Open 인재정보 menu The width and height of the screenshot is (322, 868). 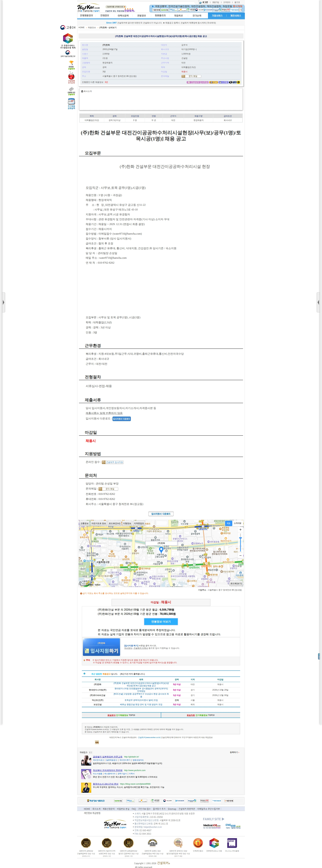[x=105, y=16]
